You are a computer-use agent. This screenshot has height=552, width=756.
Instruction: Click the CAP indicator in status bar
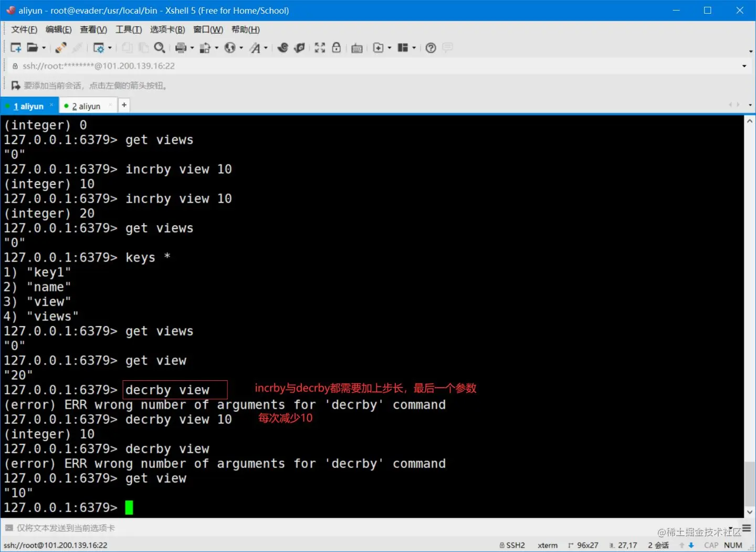[x=711, y=545]
